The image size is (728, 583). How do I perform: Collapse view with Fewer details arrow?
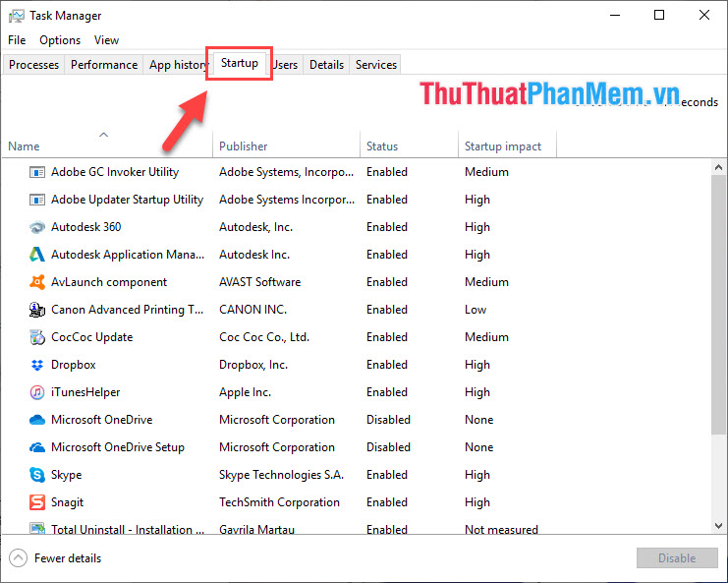pyautogui.click(x=18, y=557)
